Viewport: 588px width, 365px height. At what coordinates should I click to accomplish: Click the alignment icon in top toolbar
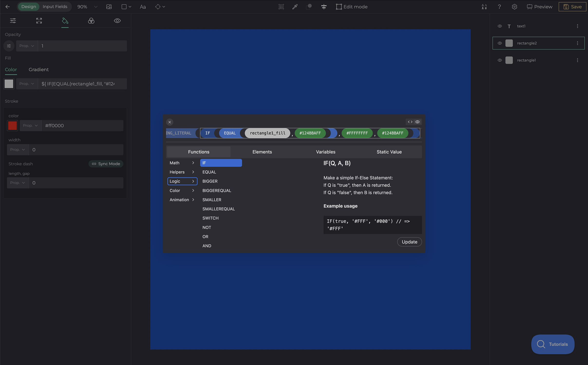pyautogui.click(x=324, y=7)
